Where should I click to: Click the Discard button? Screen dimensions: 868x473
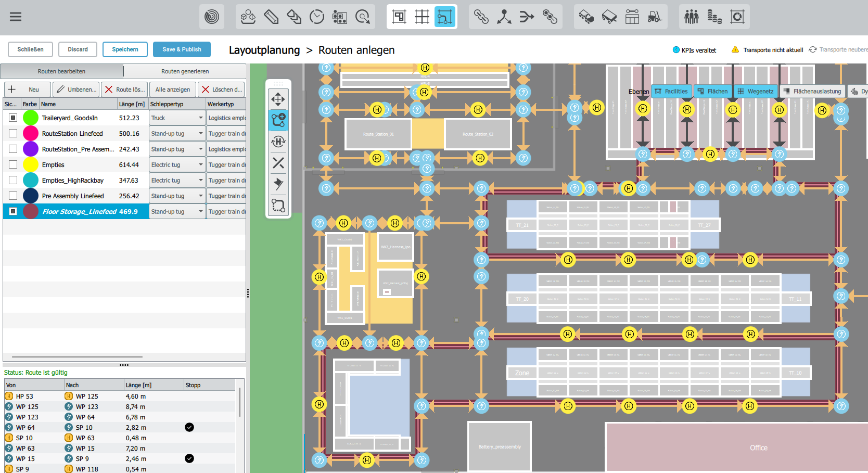[78, 49]
